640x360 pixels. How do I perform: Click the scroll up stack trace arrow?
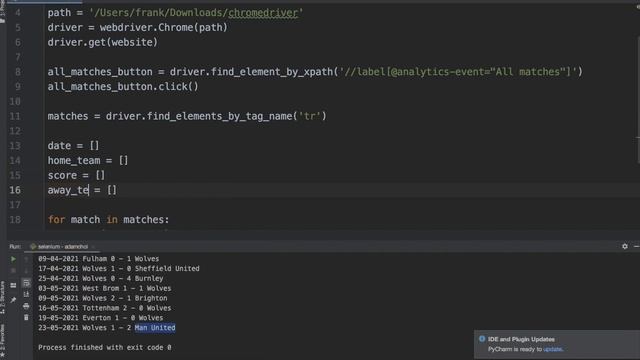(x=27, y=259)
